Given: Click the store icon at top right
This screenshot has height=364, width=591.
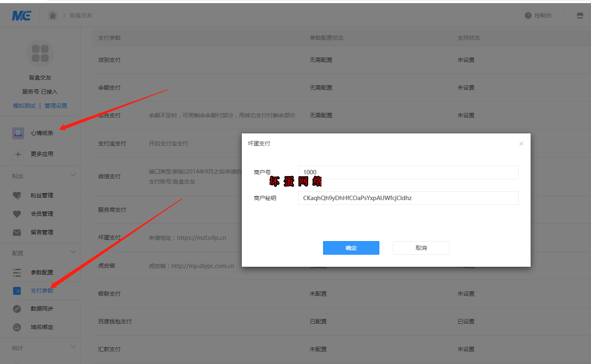Looking at the screenshot, I should [580, 15].
